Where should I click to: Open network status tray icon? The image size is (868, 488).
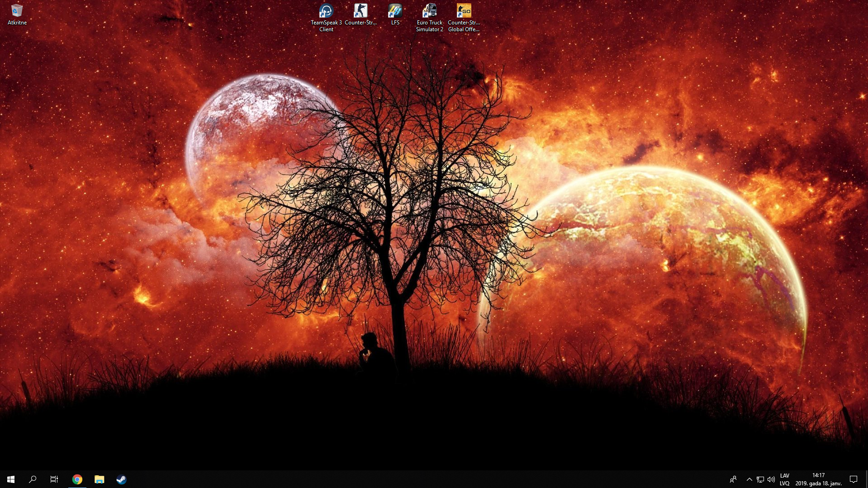(x=760, y=479)
